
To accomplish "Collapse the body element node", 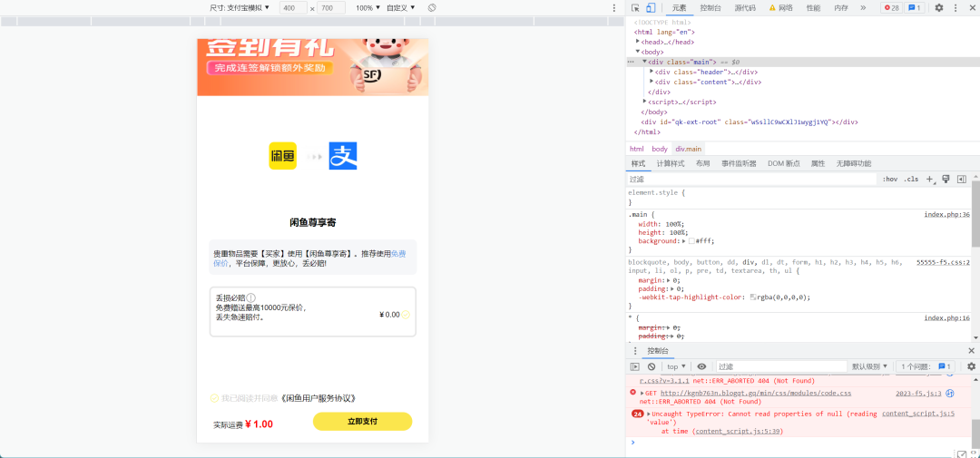I will (x=638, y=52).
